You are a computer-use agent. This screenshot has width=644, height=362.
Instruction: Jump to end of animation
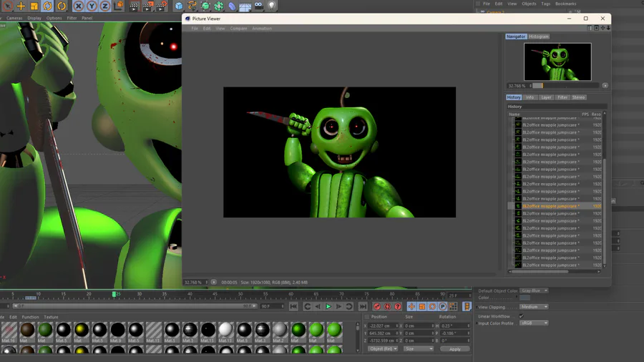[363, 307]
